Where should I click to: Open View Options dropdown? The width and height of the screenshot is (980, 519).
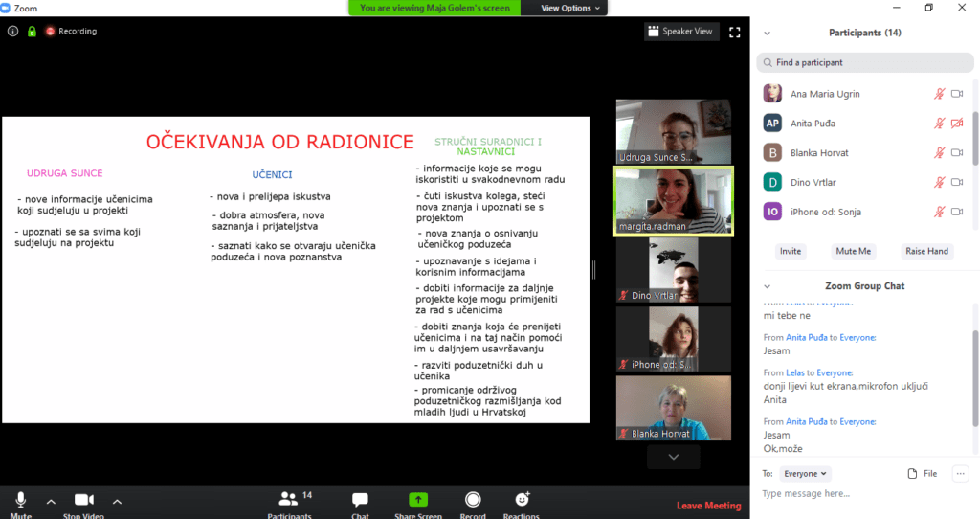point(570,8)
